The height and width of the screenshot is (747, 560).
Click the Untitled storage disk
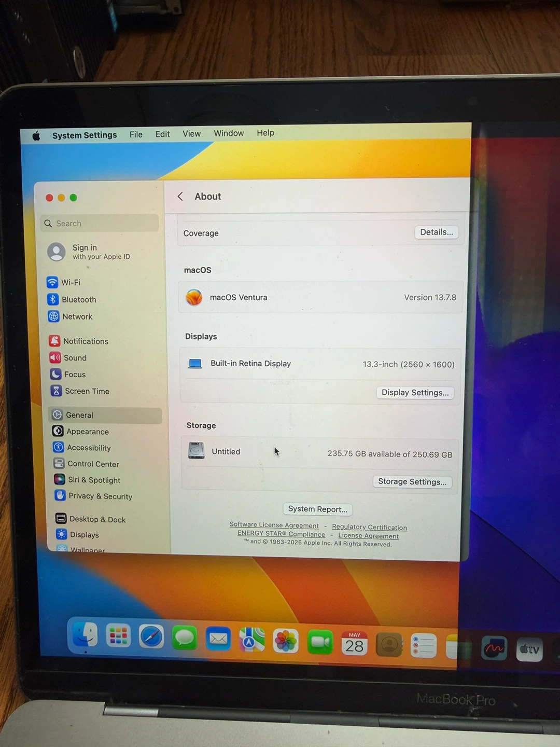(x=319, y=452)
